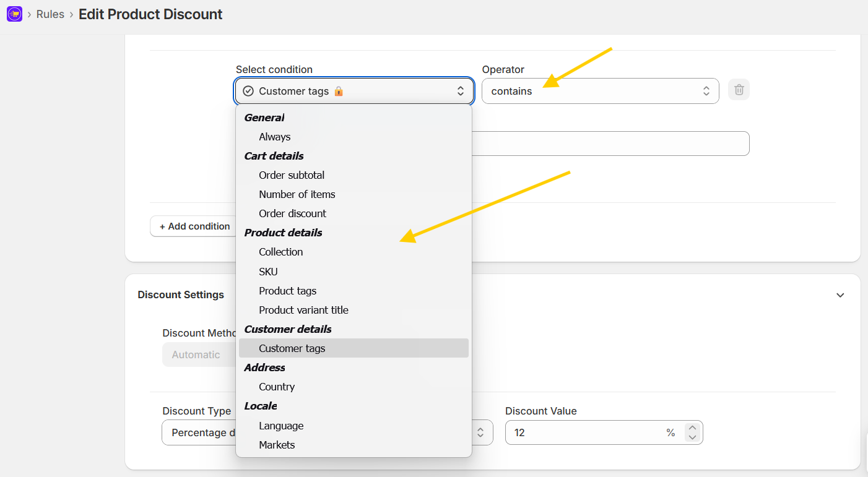Click the app logo icon in breadcrumb
Viewport: 868px width, 477px height.
click(14, 14)
